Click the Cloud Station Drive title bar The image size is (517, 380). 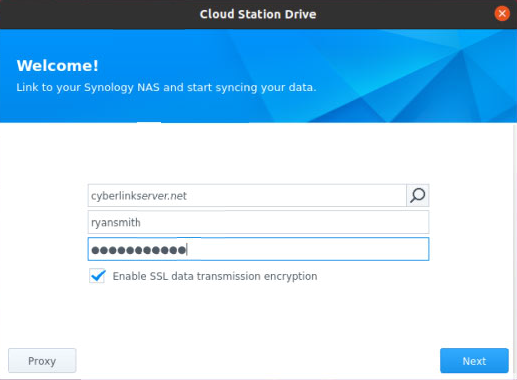(258, 14)
